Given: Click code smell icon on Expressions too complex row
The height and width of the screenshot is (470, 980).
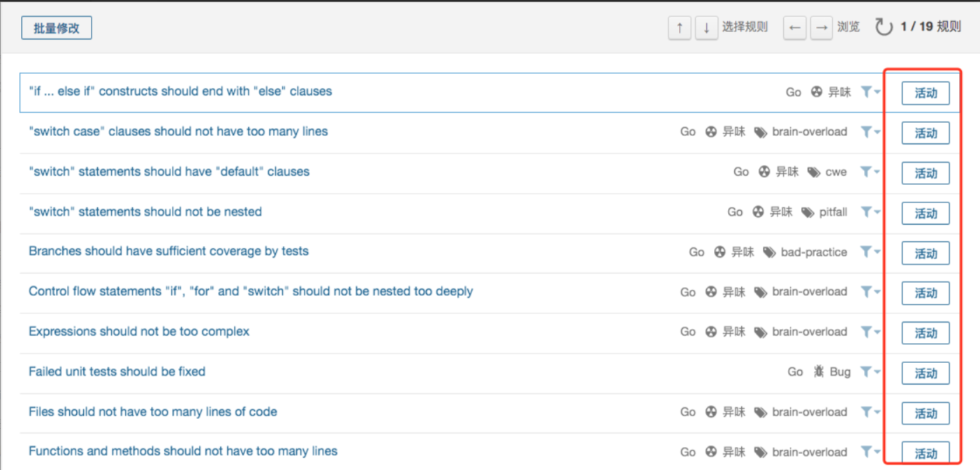Looking at the screenshot, I should [711, 332].
